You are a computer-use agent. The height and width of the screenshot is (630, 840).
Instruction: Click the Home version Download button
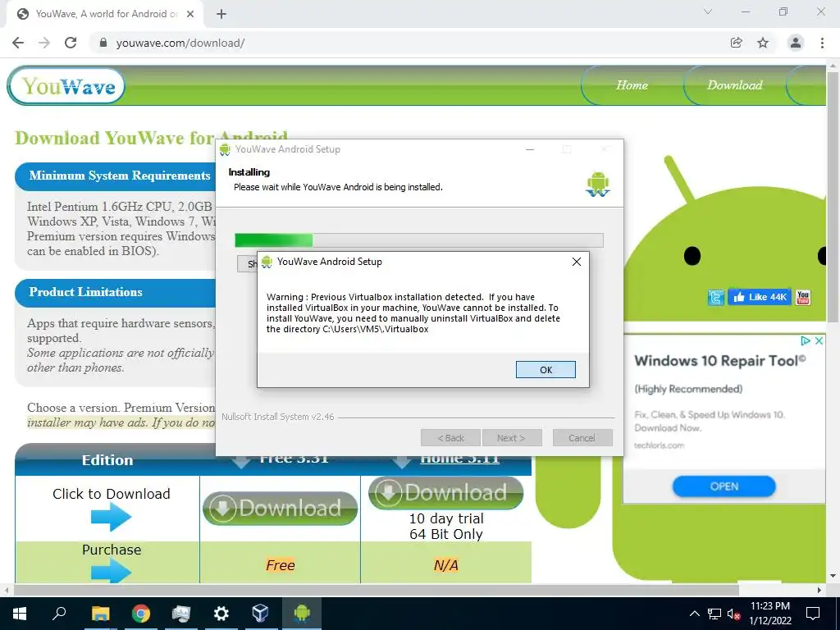pos(445,492)
